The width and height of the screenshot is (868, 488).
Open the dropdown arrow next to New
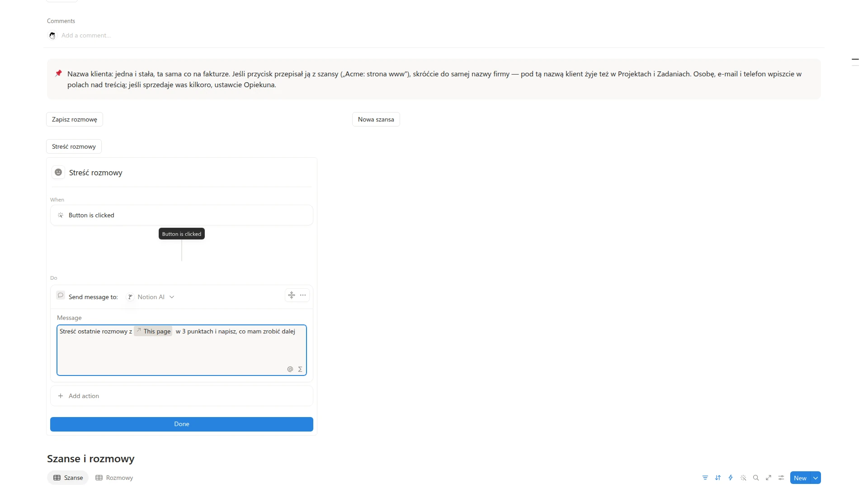[x=816, y=478]
